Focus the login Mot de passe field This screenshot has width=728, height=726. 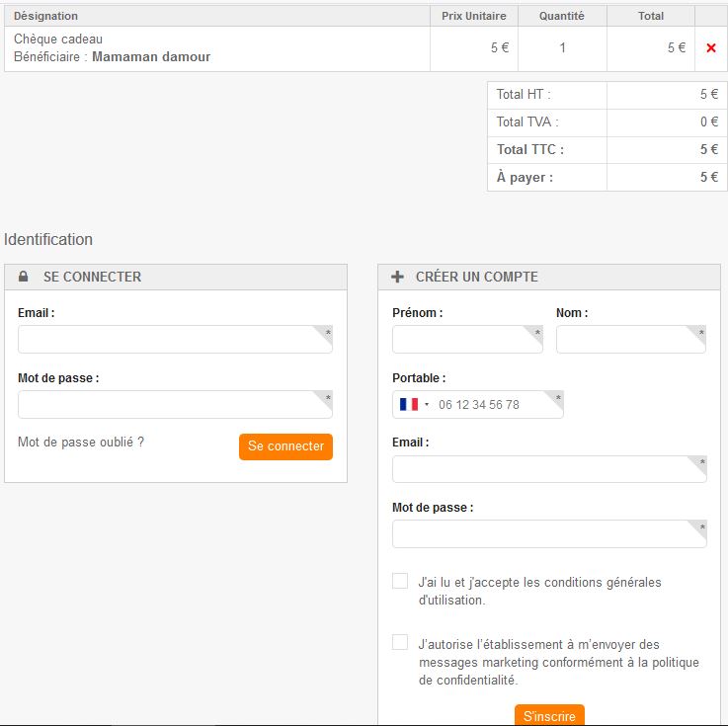[175, 405]
